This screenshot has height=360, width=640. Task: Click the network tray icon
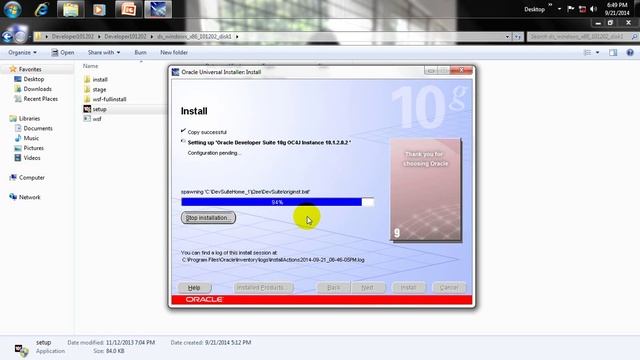point(582,9)
